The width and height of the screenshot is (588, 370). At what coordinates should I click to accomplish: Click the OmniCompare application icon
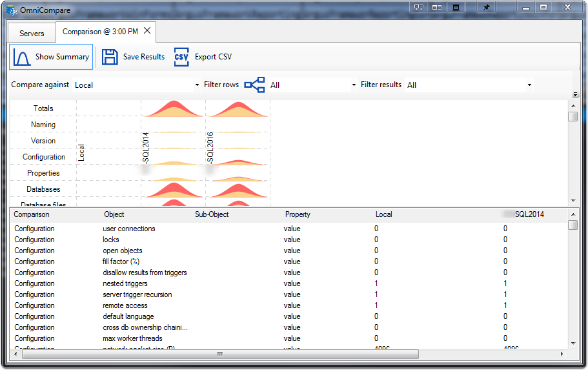12,10
